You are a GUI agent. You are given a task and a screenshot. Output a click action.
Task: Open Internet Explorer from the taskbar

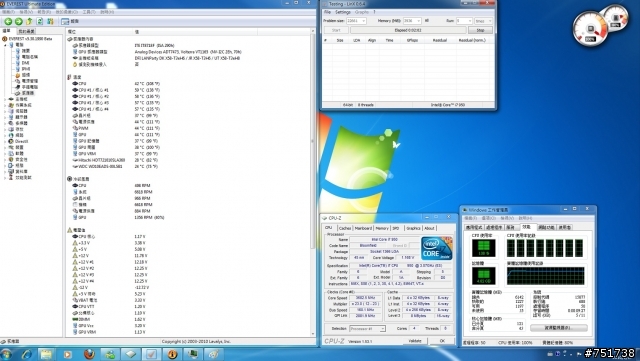pos(27,354)
